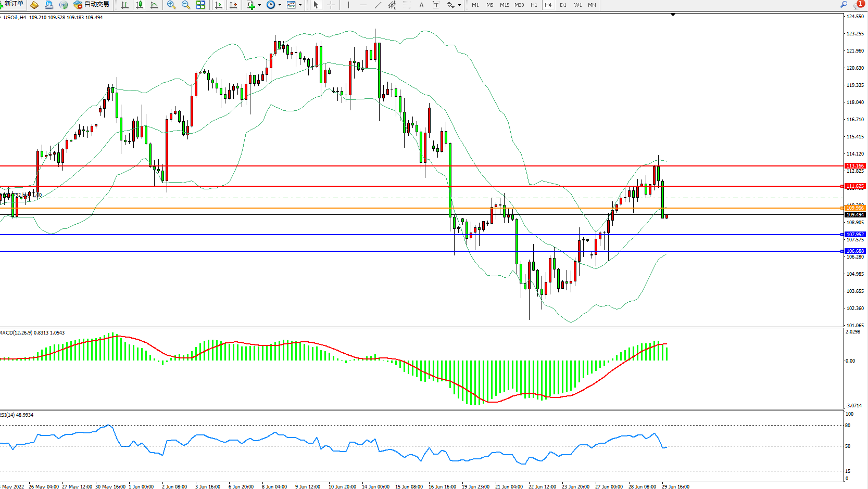Switch chart to bar chart mode
The image size is (868, 489).
pos(125,5)
